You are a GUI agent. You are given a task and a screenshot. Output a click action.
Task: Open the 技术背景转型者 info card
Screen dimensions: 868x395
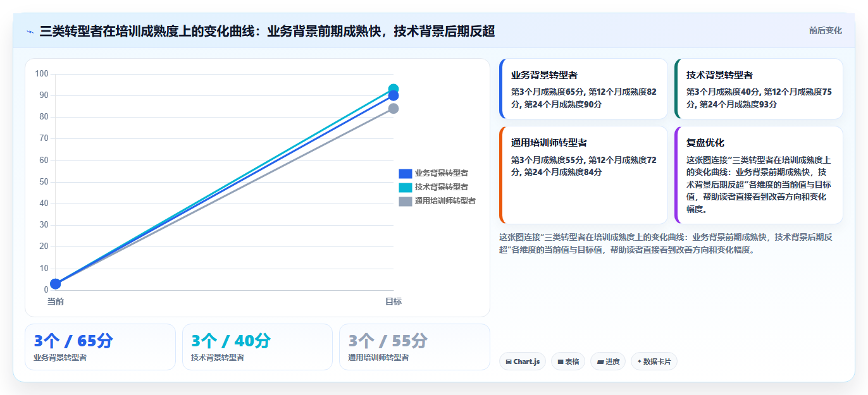pyautogui.click(x=759, y=88)
